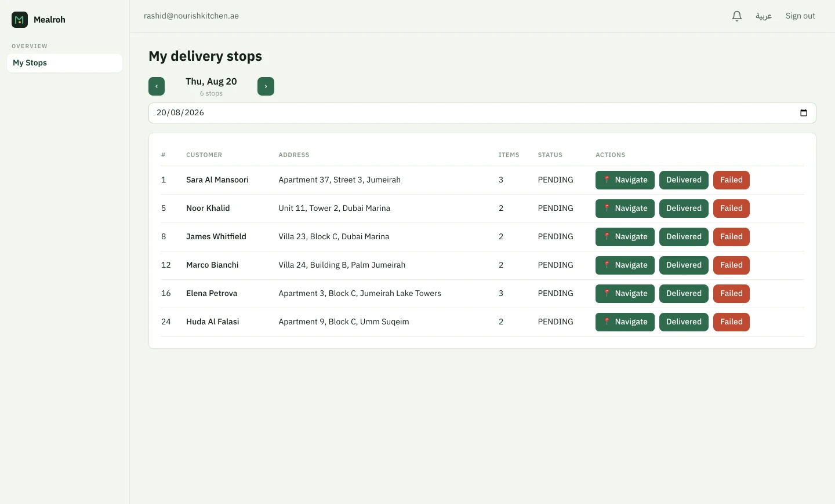
Task: Open the notifications bell
Action: point(737,16)
